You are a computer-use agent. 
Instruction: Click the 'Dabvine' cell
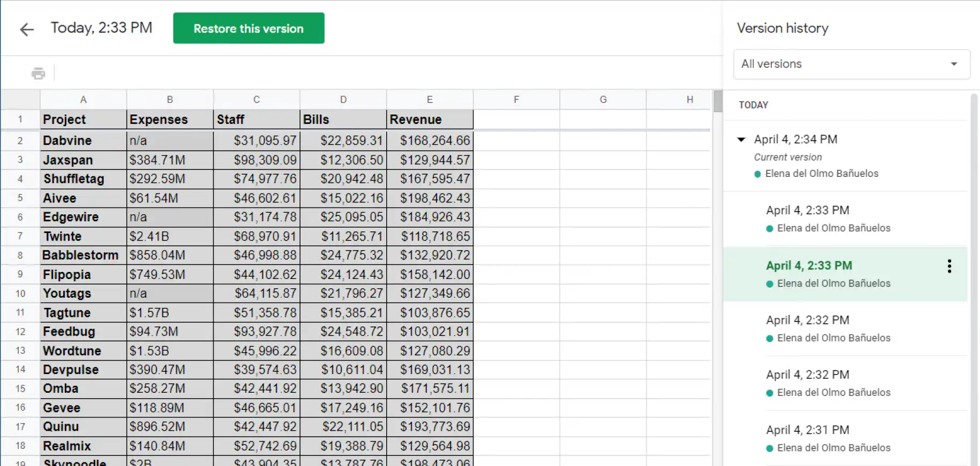83,141
